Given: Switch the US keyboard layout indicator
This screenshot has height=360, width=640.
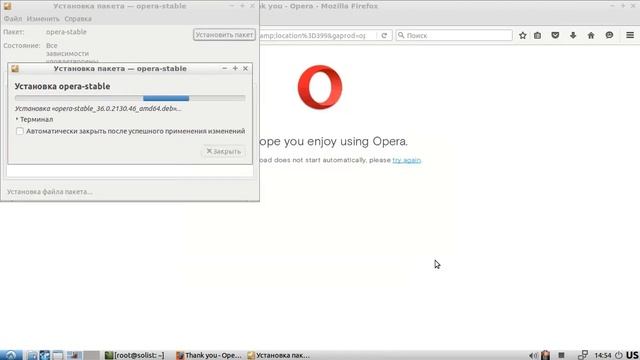Looking at the screenshot, I should (x=632, y=355).
